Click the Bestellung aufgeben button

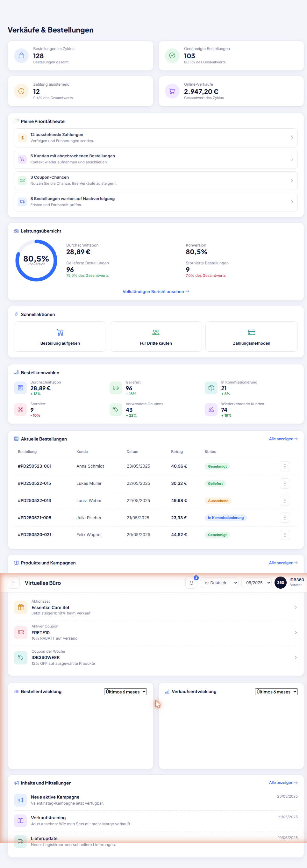pyautogui.click(x=60, y=337)
